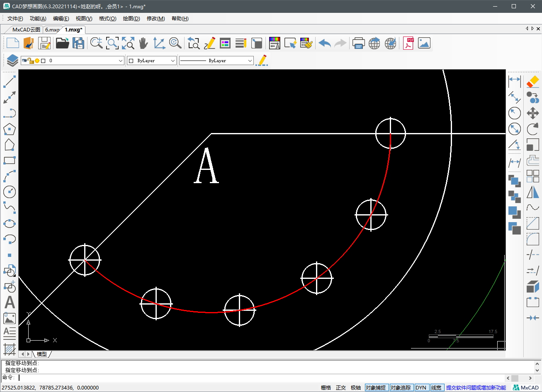Viewport: 542px width, 392px height.
Task: Click the match properties brush icon
Action: click(x=306, y=43)
